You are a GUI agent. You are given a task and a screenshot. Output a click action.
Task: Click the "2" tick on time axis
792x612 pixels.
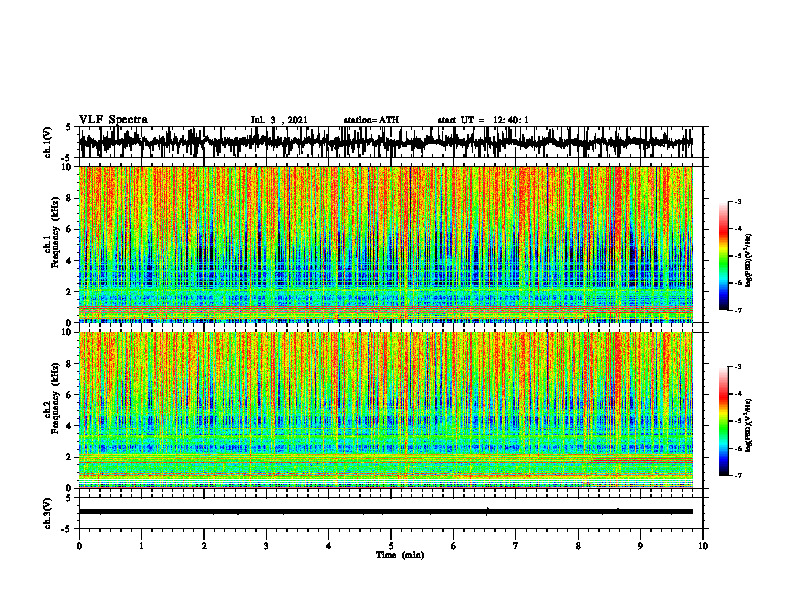point(204,546)
